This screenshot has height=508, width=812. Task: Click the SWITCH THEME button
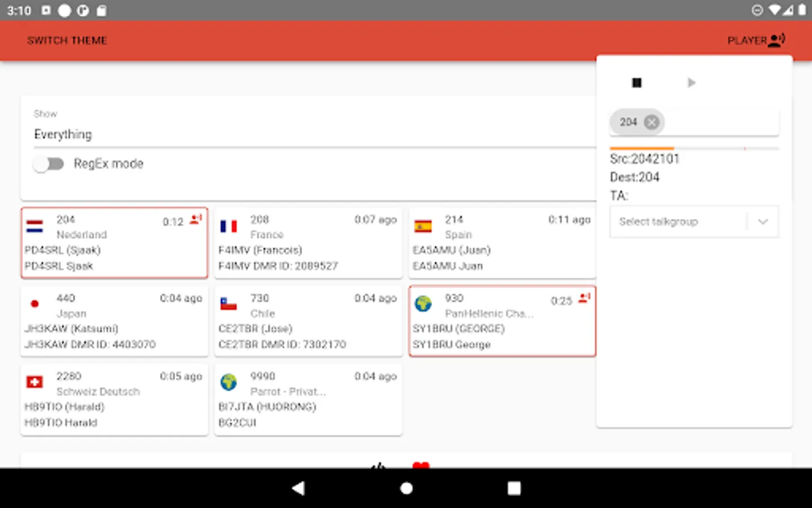pyautogui.click(x=67, y=41)
